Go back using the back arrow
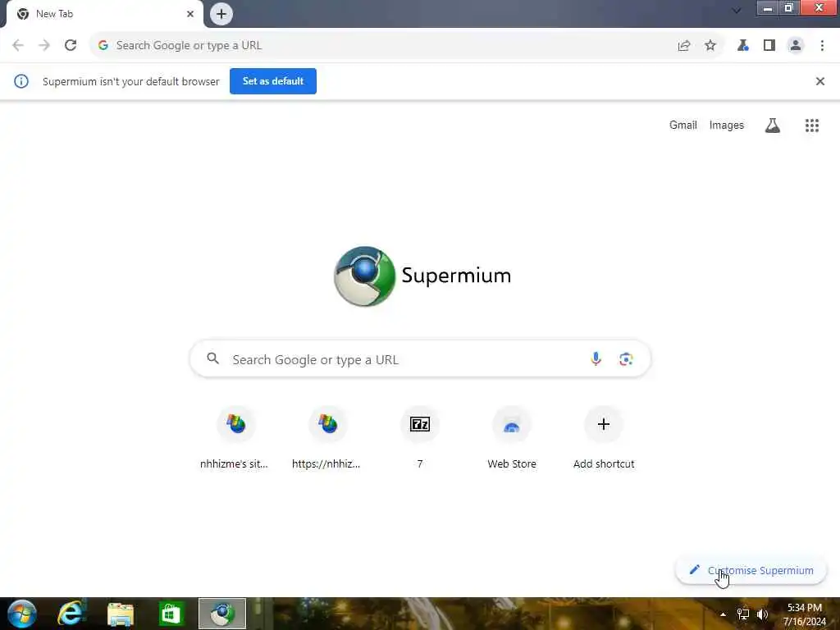840x630 pixels. 18,46
